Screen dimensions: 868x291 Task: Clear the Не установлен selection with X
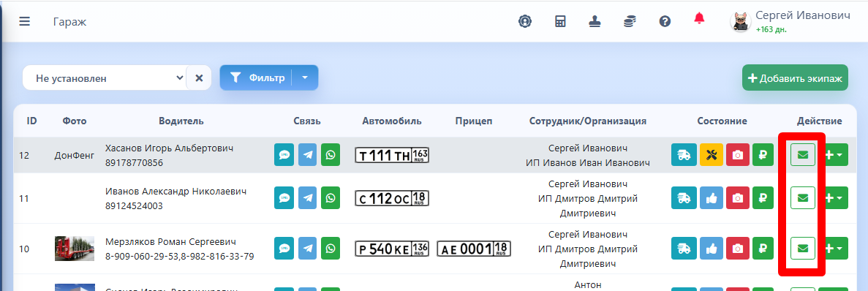(x=200, y=78)
